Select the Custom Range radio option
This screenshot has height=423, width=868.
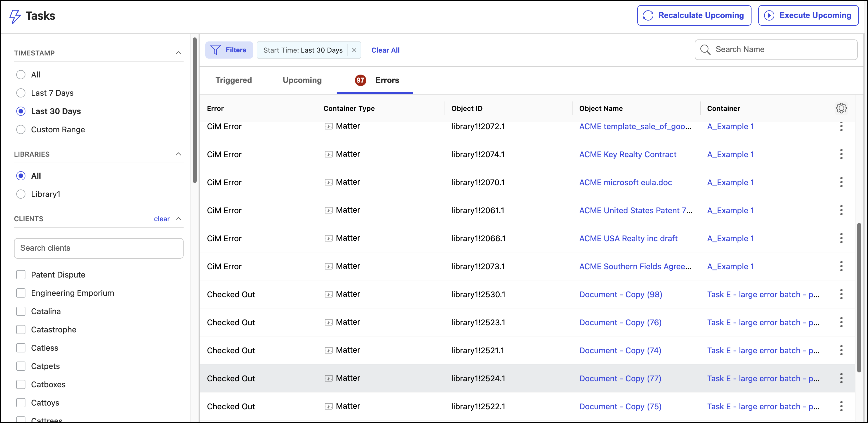click(x=21, y=129)
